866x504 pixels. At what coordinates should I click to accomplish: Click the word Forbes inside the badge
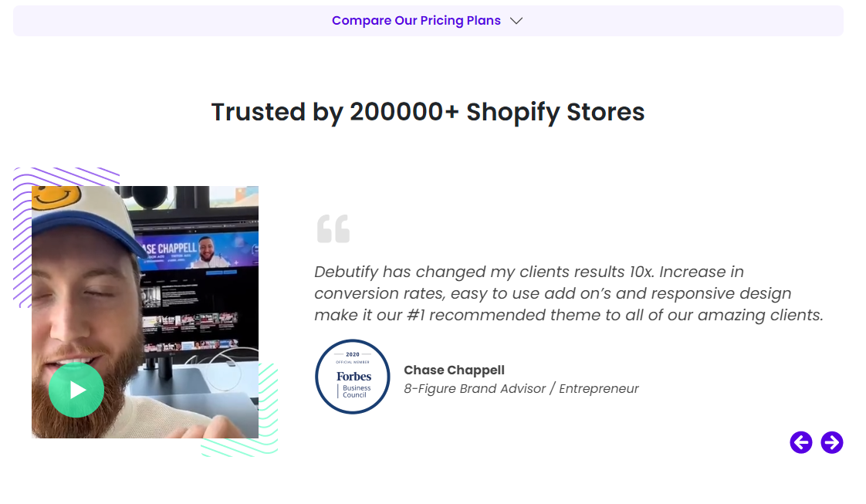354,376
